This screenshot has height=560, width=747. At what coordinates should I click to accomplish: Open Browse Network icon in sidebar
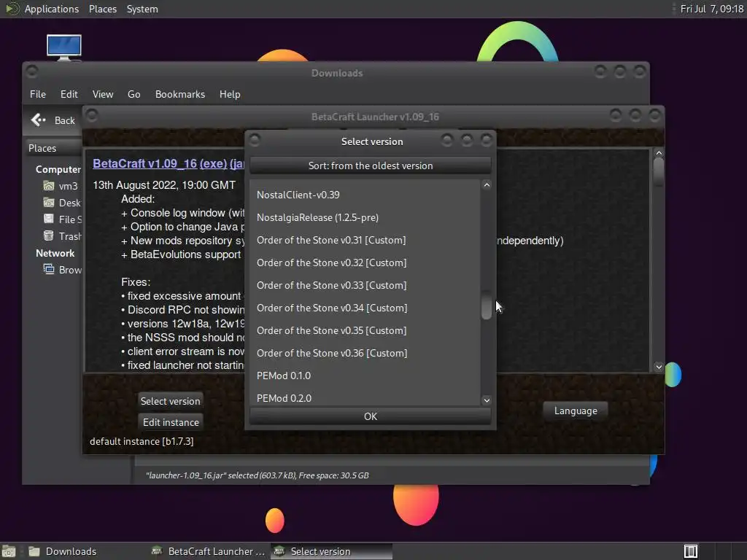coord(49,270)
